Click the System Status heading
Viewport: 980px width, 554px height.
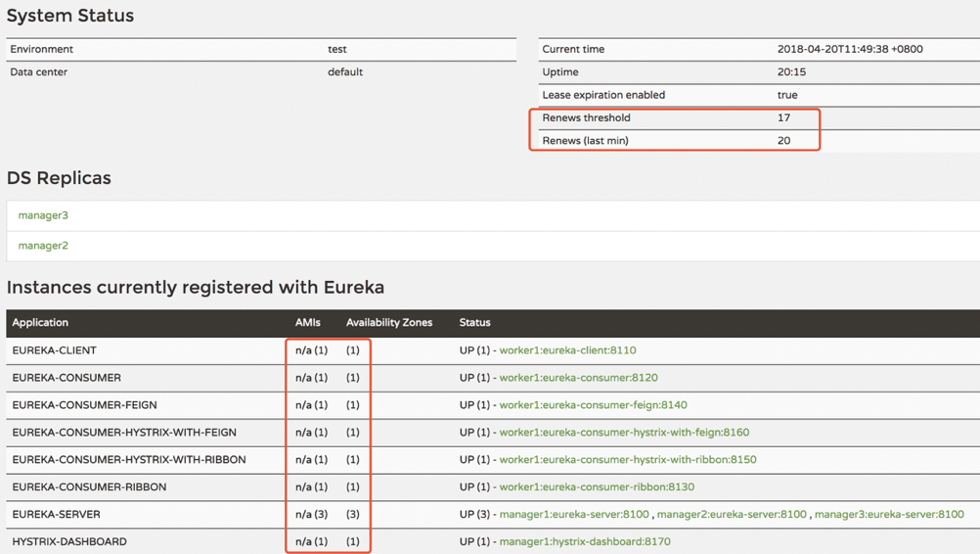(x=70, y=16)
